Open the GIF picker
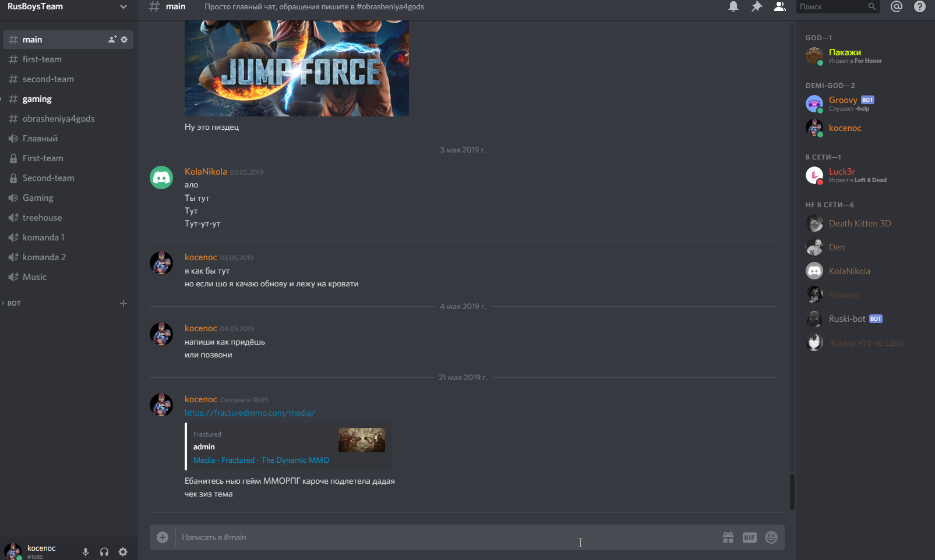 tap(750, 537)
